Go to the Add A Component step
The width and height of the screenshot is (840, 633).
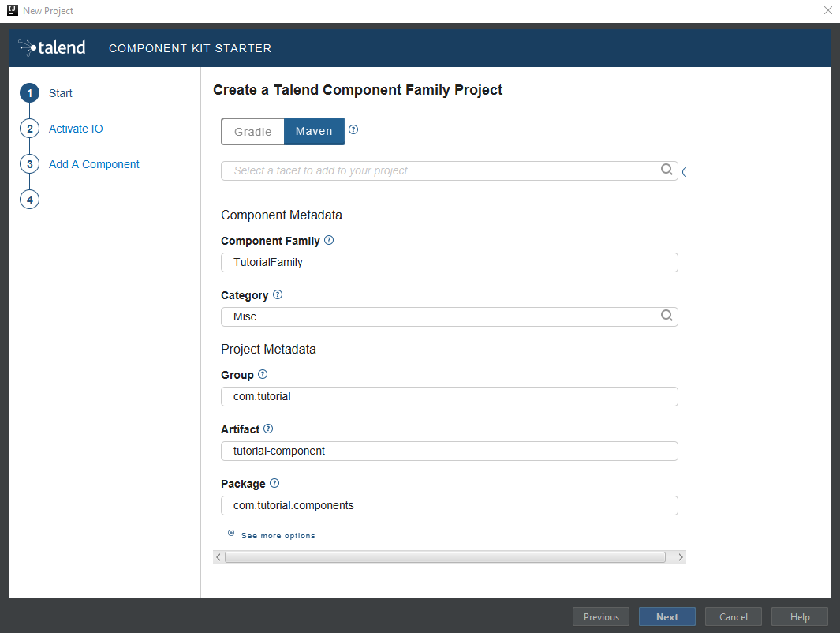point(94,164)
